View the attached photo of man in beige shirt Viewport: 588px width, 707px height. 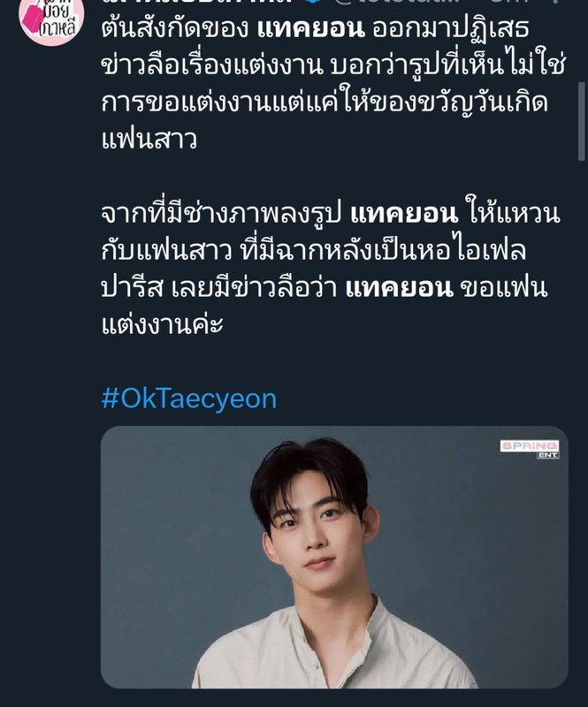pyautogui.click(x=334, y=558)
